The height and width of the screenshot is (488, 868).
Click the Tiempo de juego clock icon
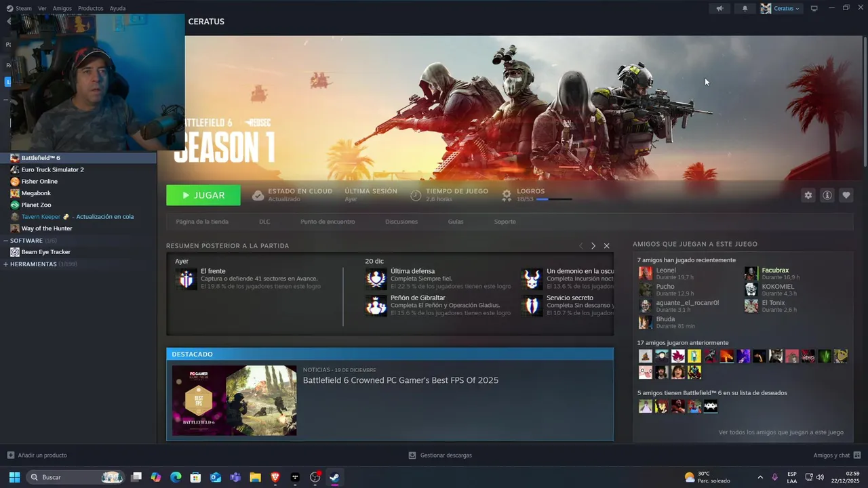click(x=416, y=195)
